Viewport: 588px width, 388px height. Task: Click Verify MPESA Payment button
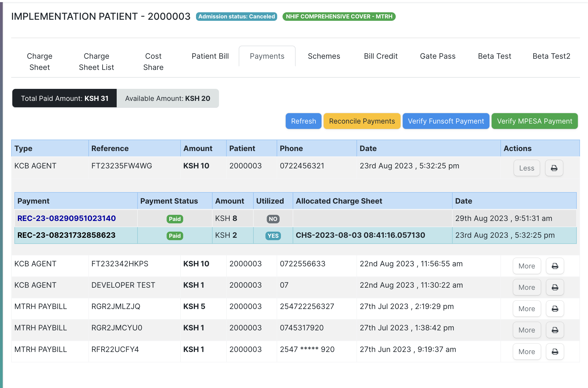point(535,121)
